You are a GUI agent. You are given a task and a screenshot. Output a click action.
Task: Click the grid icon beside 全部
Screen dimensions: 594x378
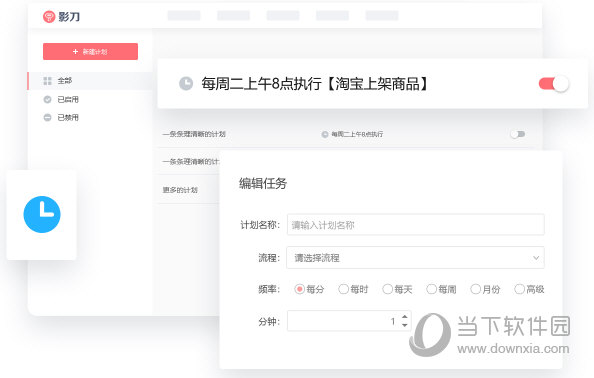click(47, 81)
